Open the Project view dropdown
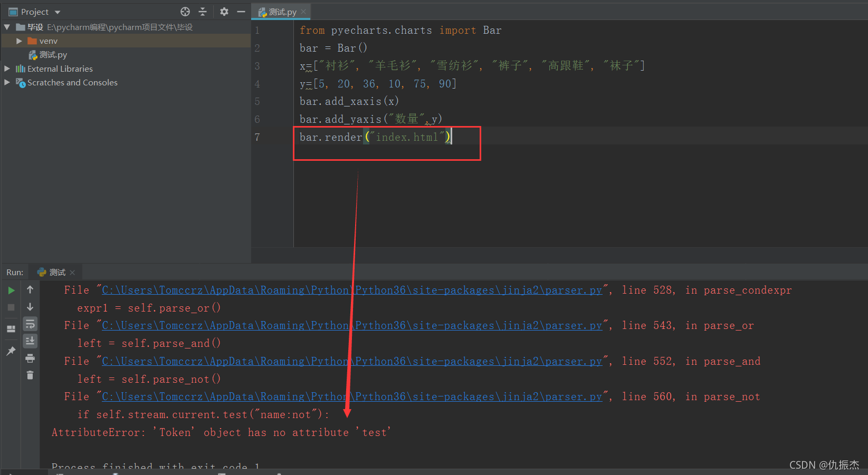Image resolution: width=868 pixels, height=475 pixels. pos(58,12)
